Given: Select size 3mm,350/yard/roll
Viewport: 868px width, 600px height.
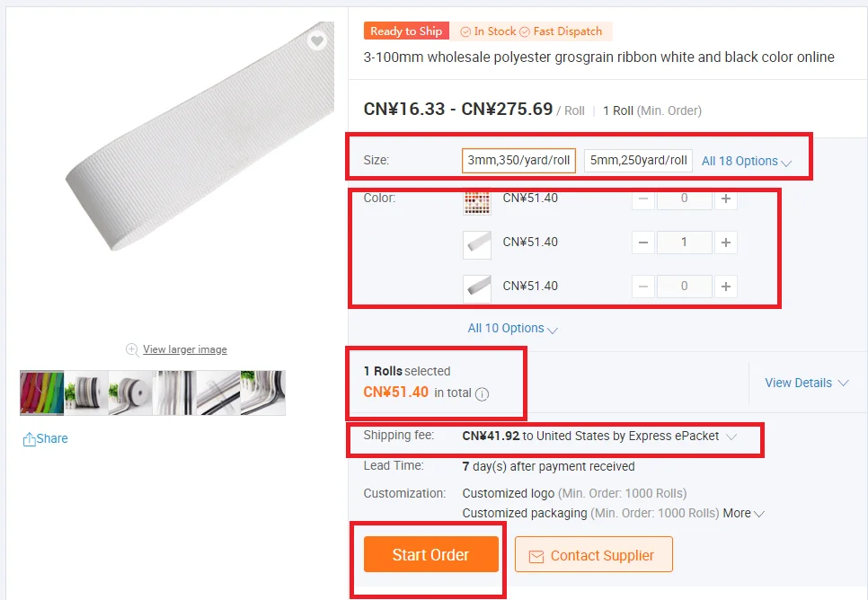Looking at the screenshot, I should pyautogui.click(x=518, y=161).
